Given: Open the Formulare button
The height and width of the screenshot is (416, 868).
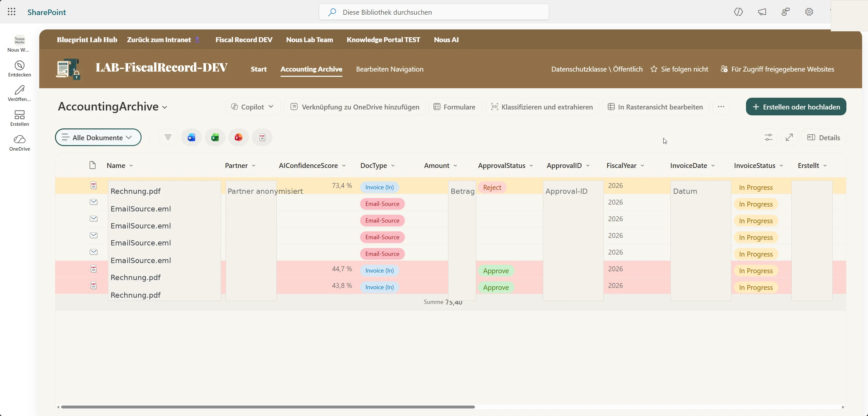Looking at the screenshot, I should (455, 107).
